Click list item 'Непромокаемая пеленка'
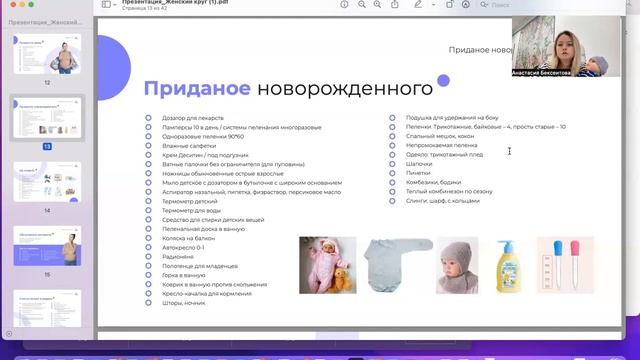 (x=442, y=145)
